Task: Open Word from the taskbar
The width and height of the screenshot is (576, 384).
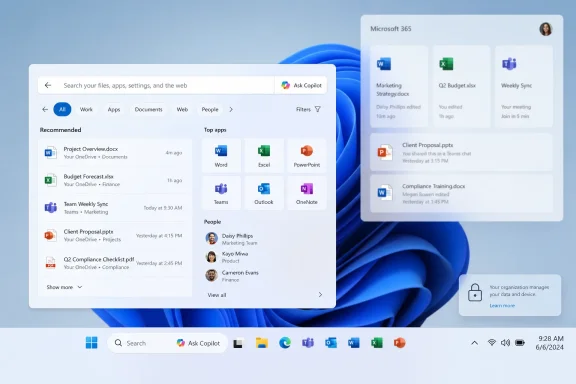Action: (x=354, y=343)
